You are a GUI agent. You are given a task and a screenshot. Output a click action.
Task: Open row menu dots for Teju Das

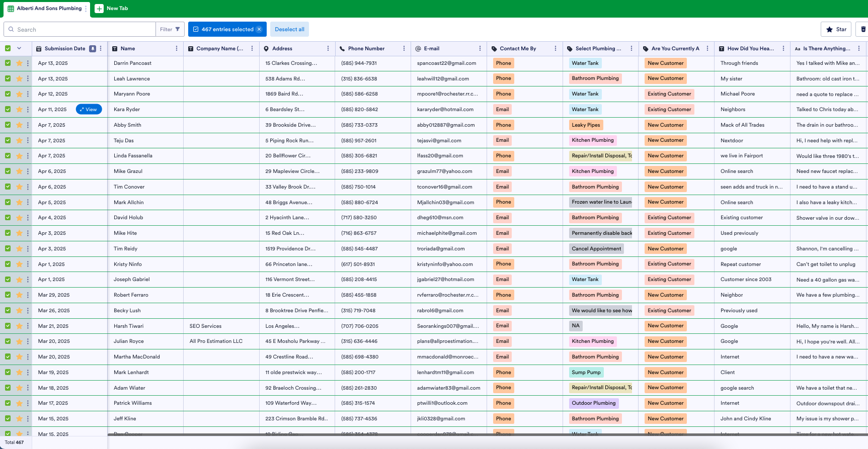tap(28, 141)
